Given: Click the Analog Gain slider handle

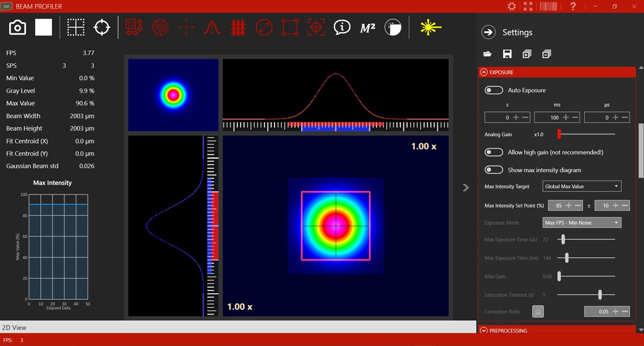Looking at the screenshot, I should click(x=559, y=134).
